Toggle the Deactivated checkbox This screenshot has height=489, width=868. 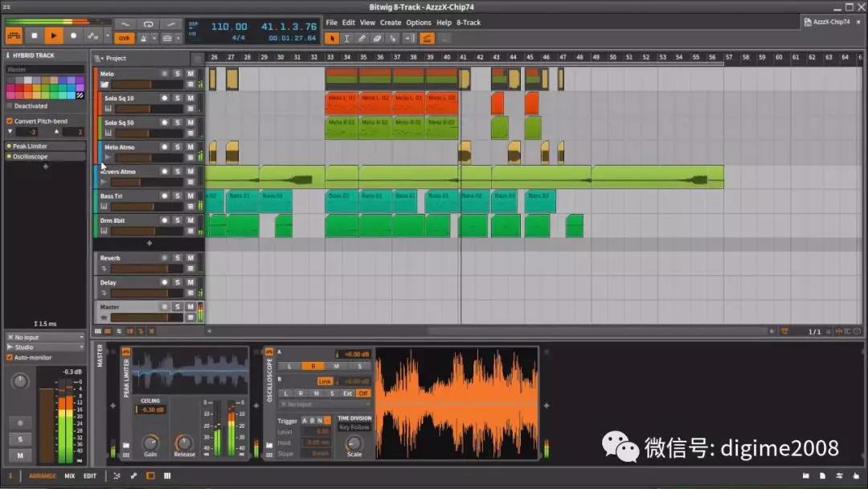click(x=10, y=106)
